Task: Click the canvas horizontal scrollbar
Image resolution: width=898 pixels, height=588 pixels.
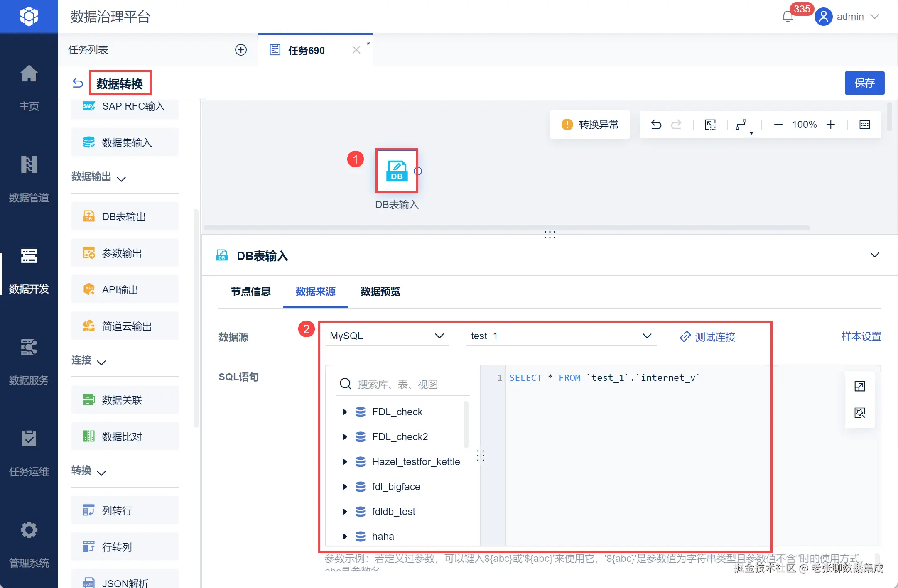Action: 507,228
